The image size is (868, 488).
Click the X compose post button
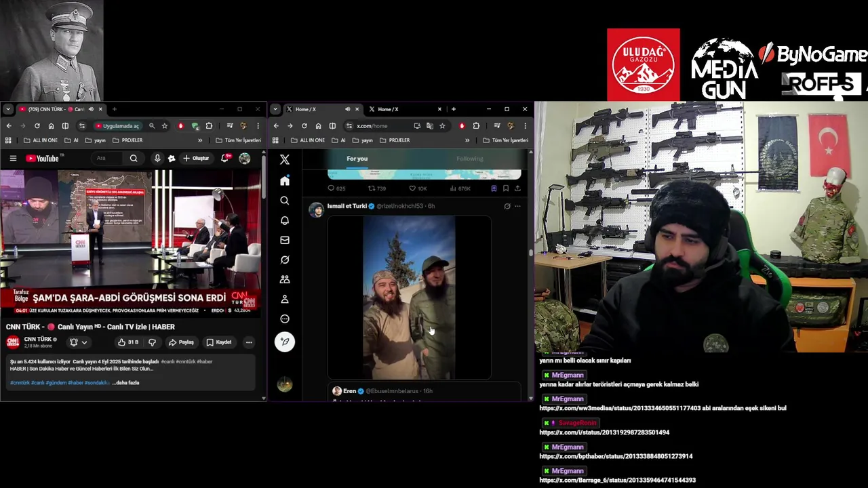[x=285, y=342]
